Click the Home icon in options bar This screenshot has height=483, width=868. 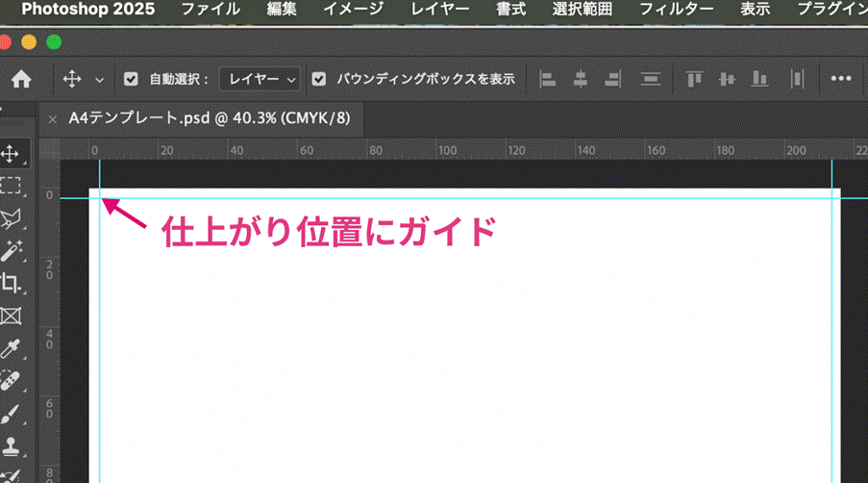point(21,79)
